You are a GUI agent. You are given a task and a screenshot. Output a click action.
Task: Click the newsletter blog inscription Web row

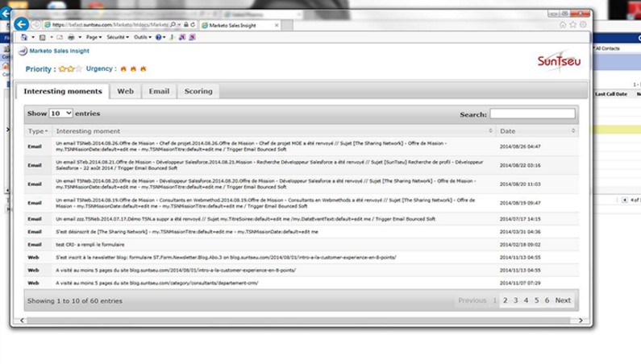[x=302, y=258]
